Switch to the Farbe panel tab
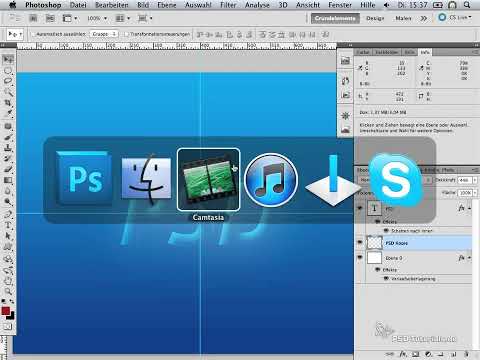Image resolution: width=480 pixels, height=360 pixels. (363, 52)
